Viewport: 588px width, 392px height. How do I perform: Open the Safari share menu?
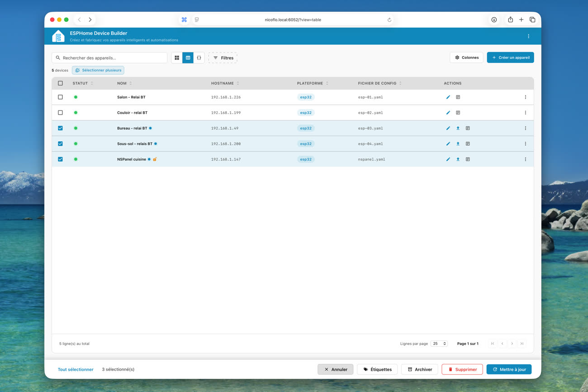point(510,19)
